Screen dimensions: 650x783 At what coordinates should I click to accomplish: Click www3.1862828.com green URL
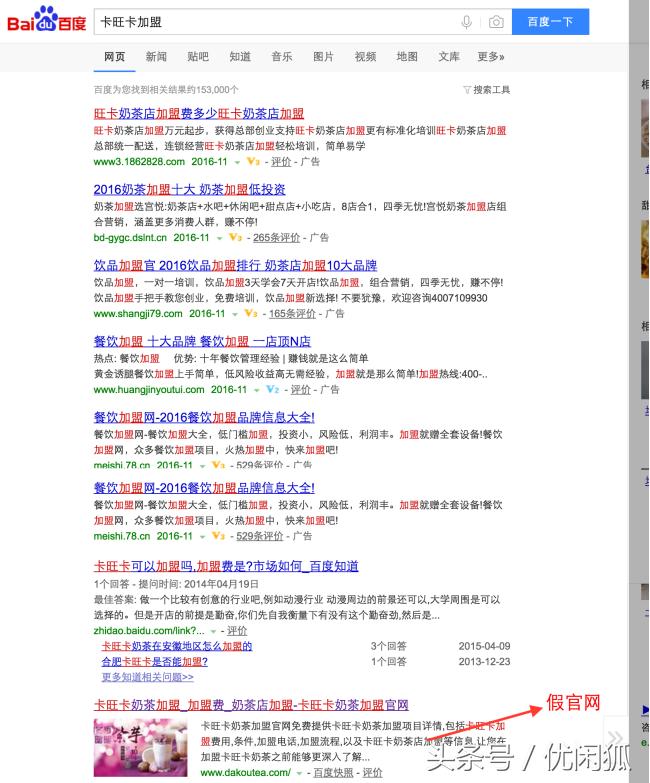[139, 162]
